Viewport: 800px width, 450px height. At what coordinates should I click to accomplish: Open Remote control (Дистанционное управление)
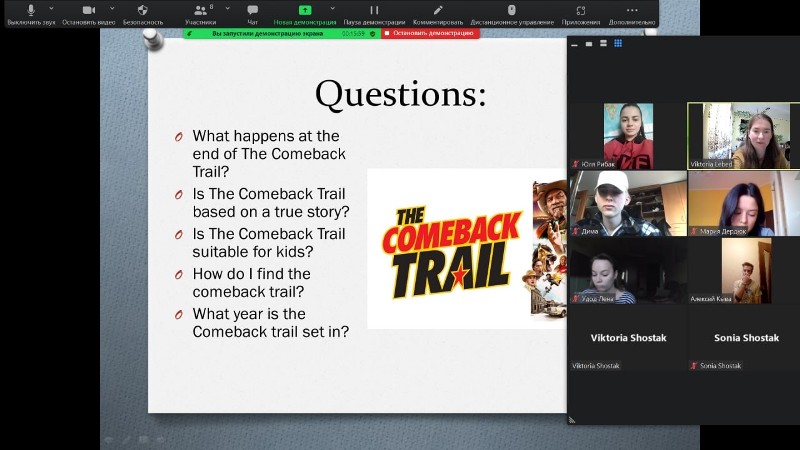(512, 14)
